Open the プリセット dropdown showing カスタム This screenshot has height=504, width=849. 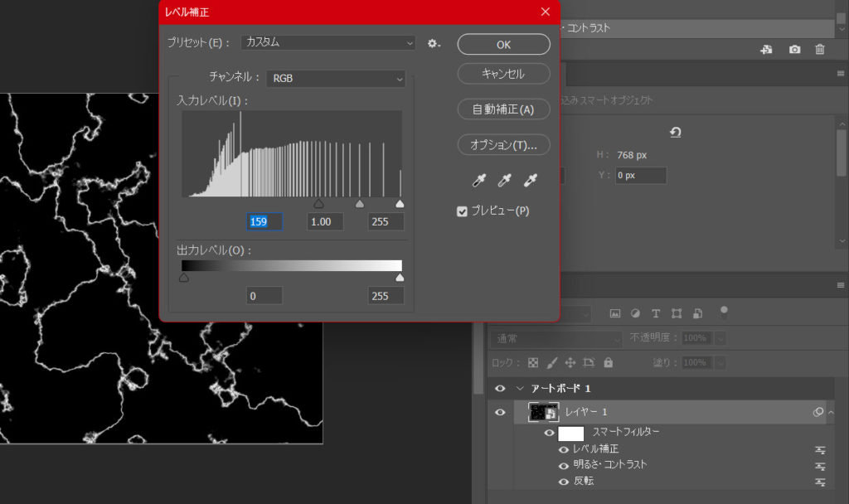(328, 42)
